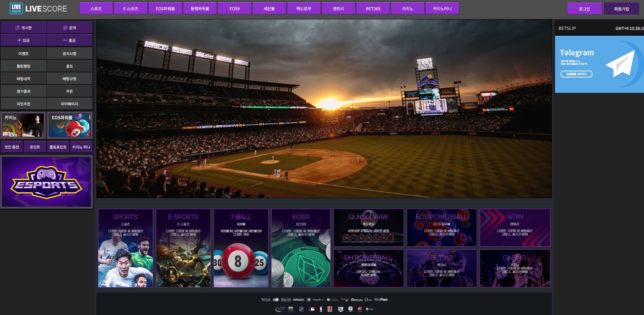Click the MLB league logo
644x315 pixels.
(x=312, y=309)
